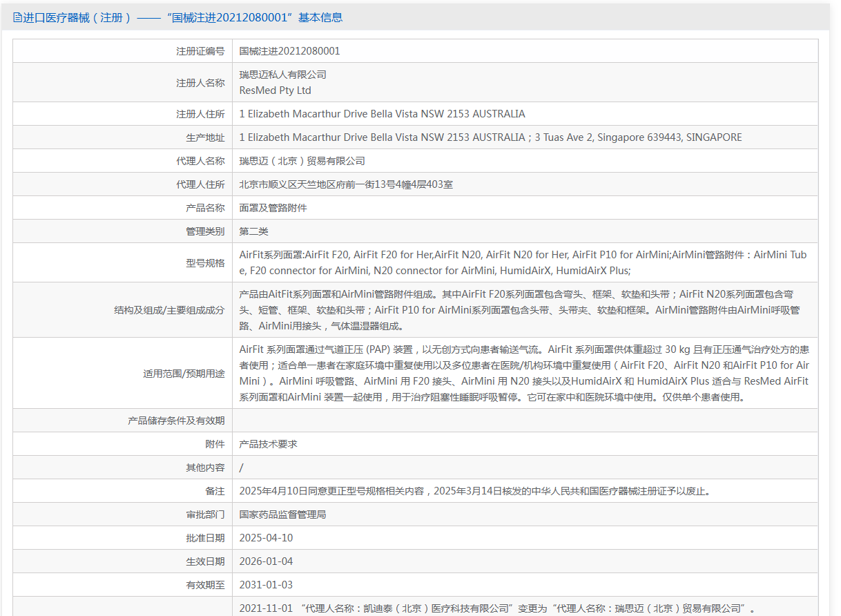The height and width of the screenshot is (616, 841).
Task: Select the 2021-11-01 agent name change record
Action: pyautogui.click(x=497, y=608)
